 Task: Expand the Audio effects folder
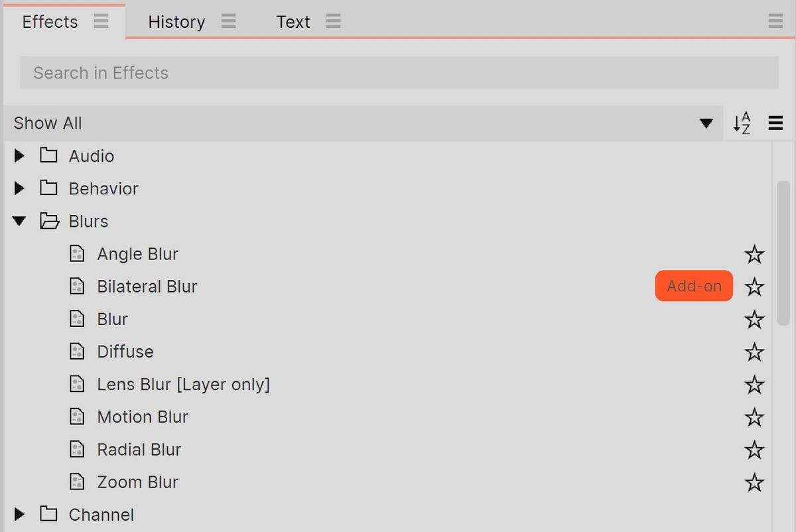coord(19,156)
